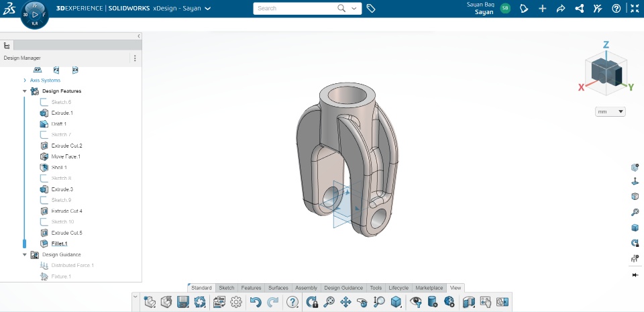Click the Save floppy disk icon
The width and height of the screenshot is (644, 312).
[182, 303]
